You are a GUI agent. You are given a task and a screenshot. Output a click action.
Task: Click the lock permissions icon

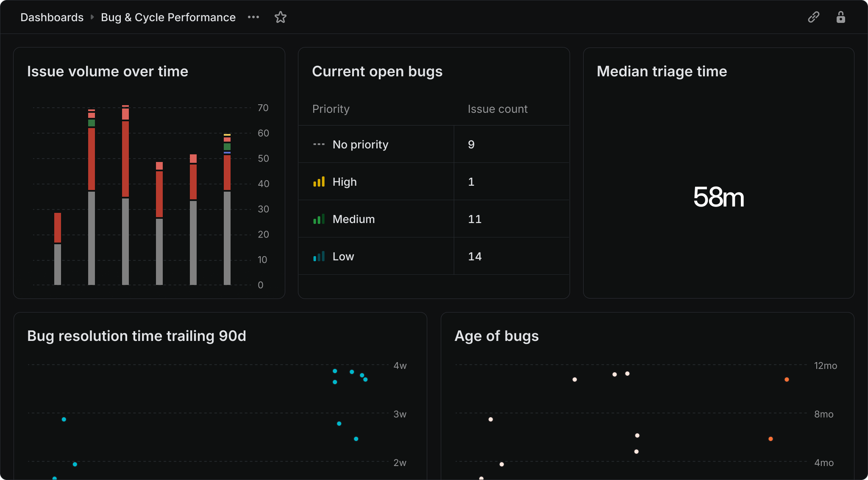pyautogui.click(x=840, y=17)
